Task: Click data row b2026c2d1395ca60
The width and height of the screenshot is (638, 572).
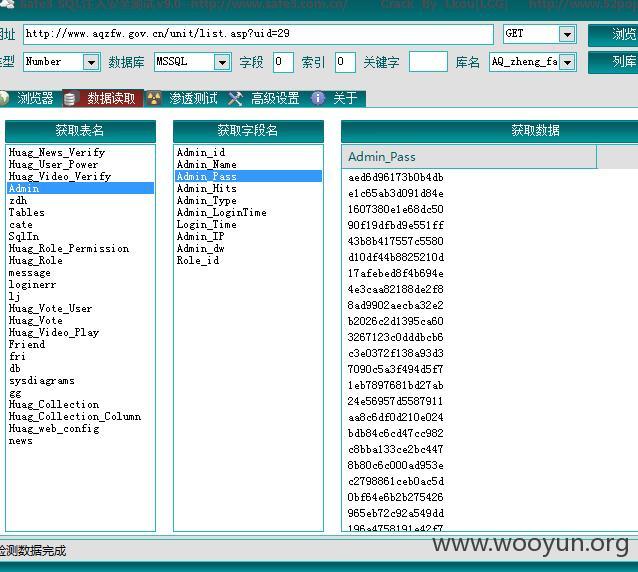Action: click(x=395, y=321)
